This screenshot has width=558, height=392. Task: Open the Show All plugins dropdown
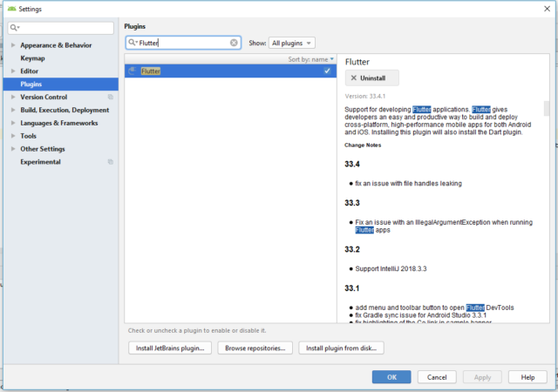click(292, 43)
